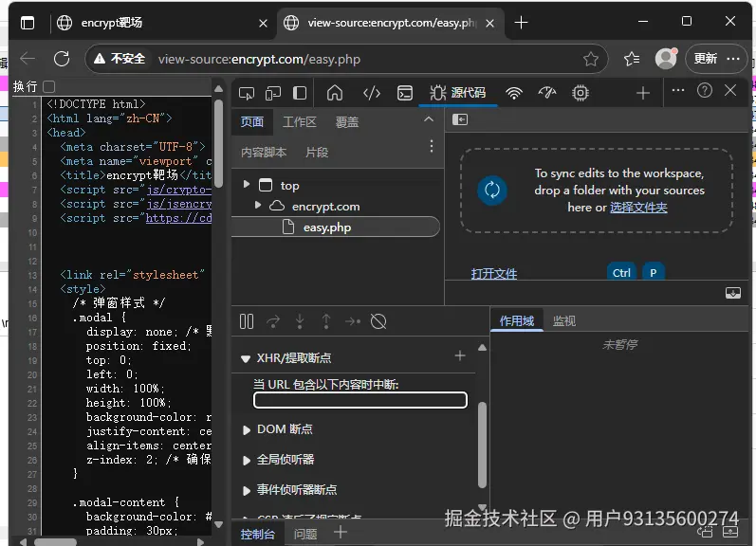Select easy.php in the file tree
756x546 pixels.
point(336,227)
